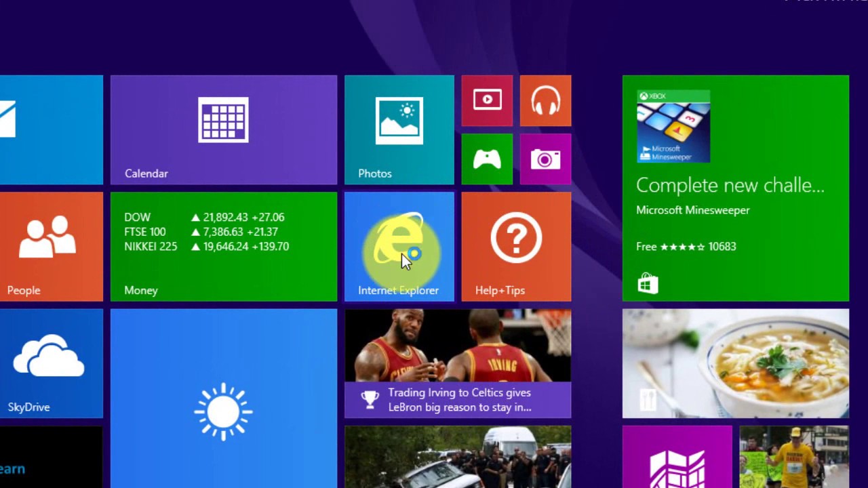Open the Calendar tile
This screenshot has height=488, width=868.
click(x=223, y=129)
